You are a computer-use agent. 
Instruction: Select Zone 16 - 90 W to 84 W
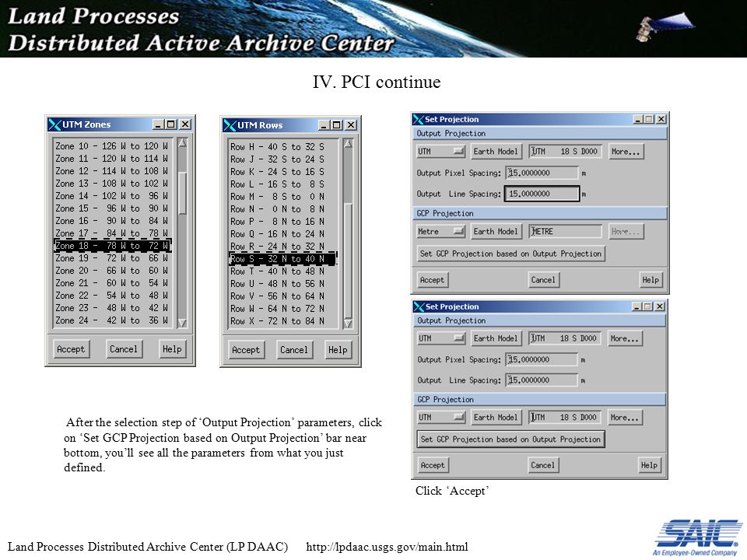[x=112, y=221]
